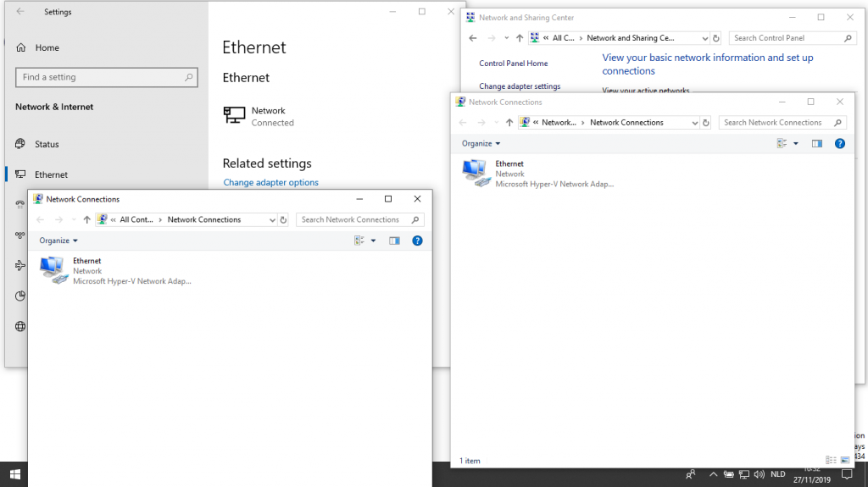The width and height of the screenshot is (868, 487).
Task: Toggle preview pane in front Network Connections window
Action: [394, 241]
